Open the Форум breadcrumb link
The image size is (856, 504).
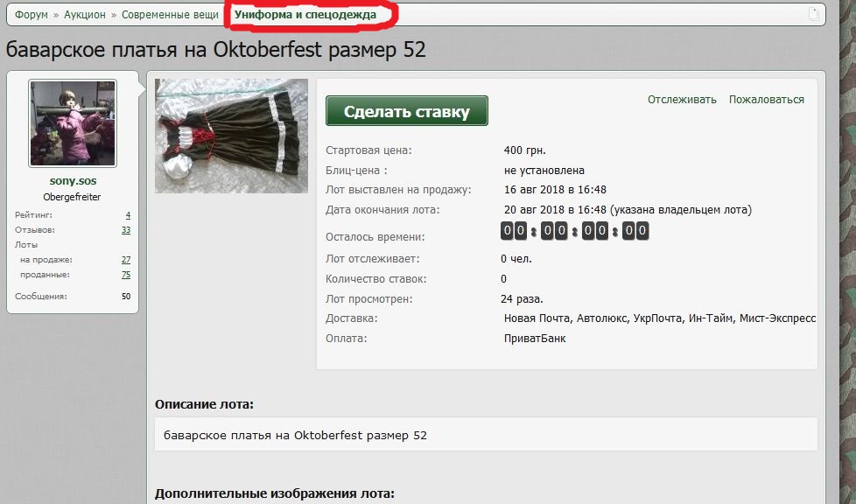[x=32, y=15]
